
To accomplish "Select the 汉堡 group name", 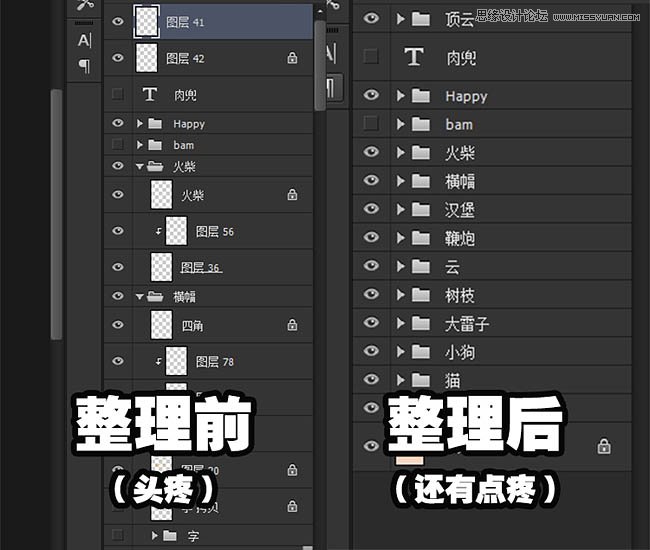I will (460, 210).
